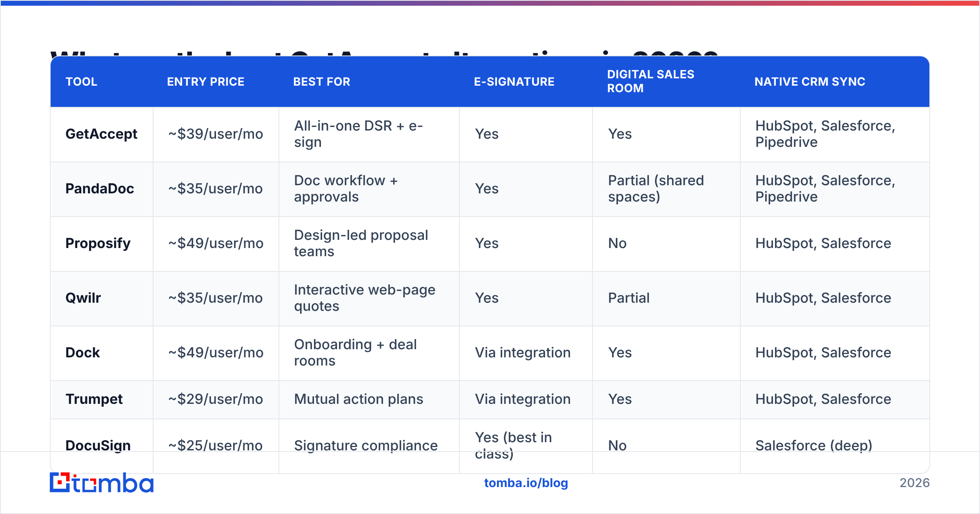
Task: Click the DocuSign tool name cell
Action: point(102,446)
